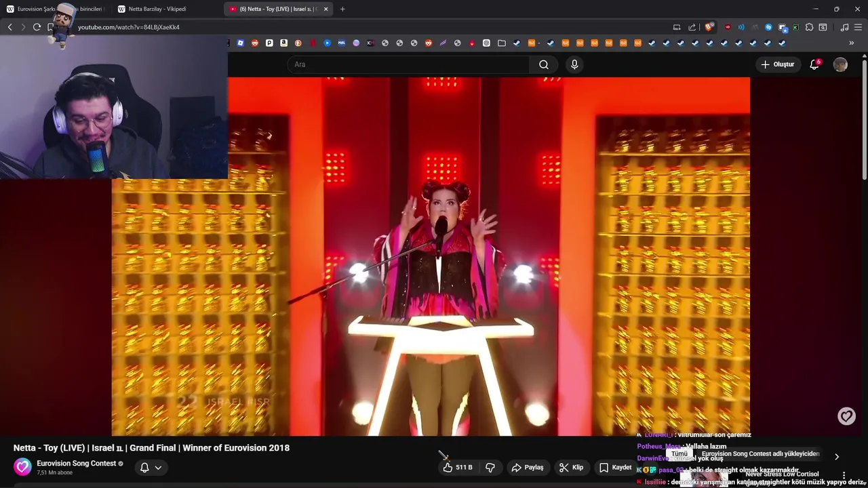Open the Amazon bookmark in the bookmarks bar
The image size is (868, 488).
pos(283,43)
